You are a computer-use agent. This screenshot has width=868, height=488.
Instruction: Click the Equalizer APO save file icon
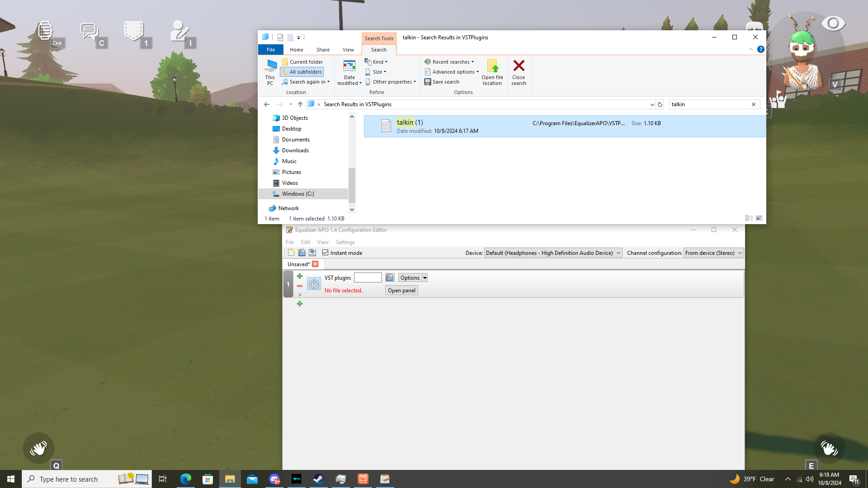[x=312, y=253]
